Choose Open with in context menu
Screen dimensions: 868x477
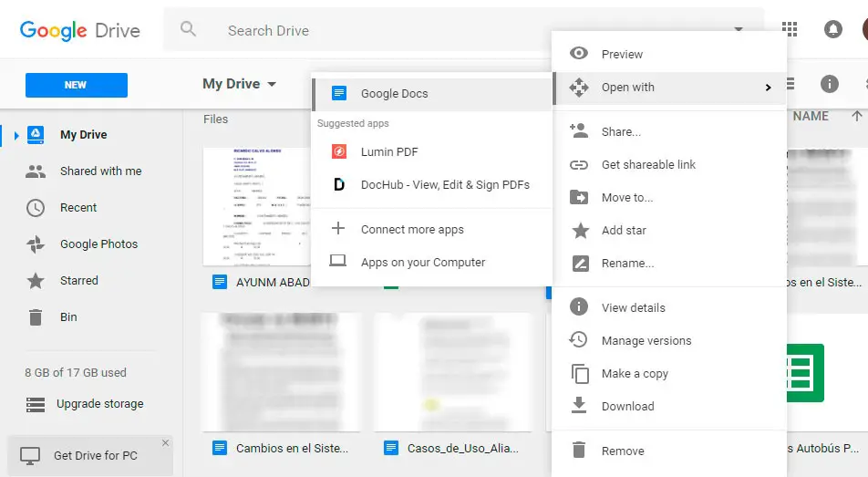(668, 88)
